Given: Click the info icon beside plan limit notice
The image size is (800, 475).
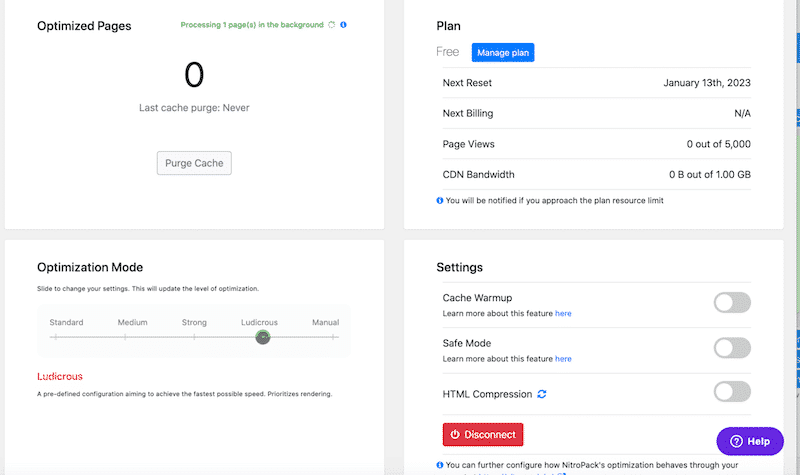Looking at the screenshot, I should click(440, 201).
